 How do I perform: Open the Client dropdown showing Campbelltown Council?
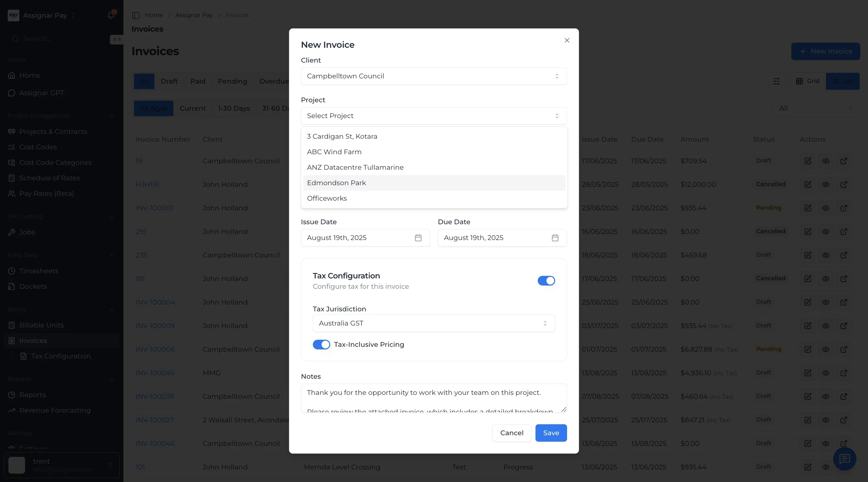click(x=434, y=76)
